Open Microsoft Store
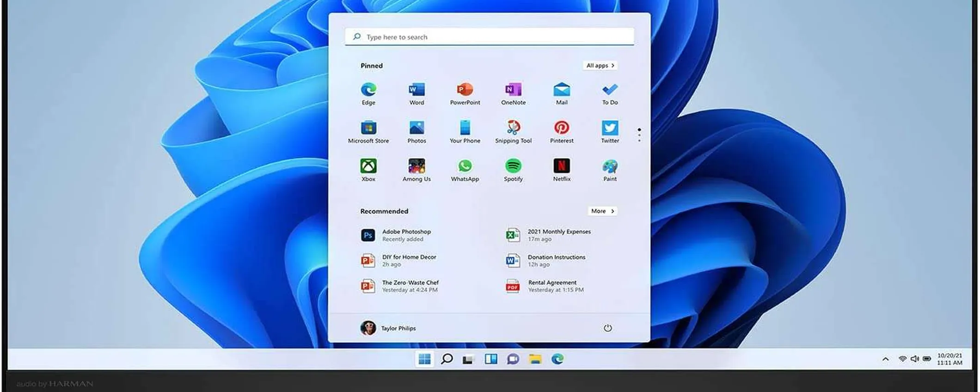Screen dimensions: 980x392 tap(368, 132)
